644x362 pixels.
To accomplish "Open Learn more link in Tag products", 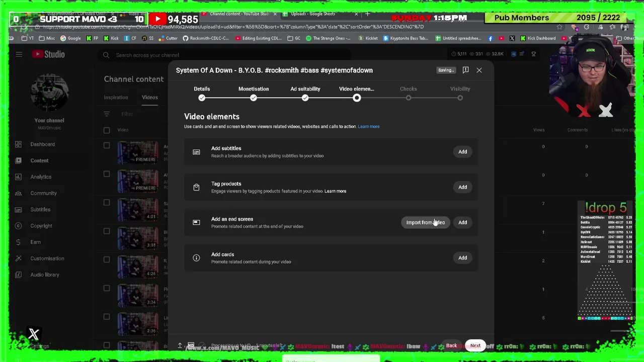I will 335,191.
